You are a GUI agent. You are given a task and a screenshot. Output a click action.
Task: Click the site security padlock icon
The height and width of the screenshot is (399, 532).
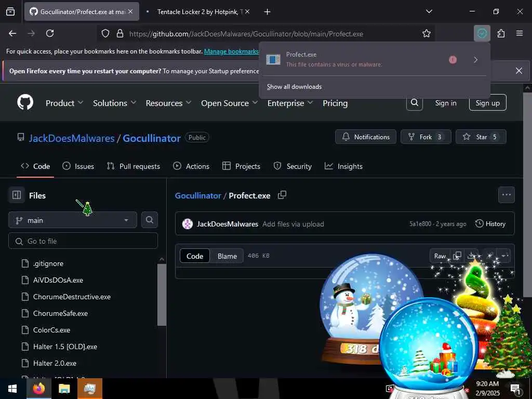pyautogui.click(x=120, y=34)
